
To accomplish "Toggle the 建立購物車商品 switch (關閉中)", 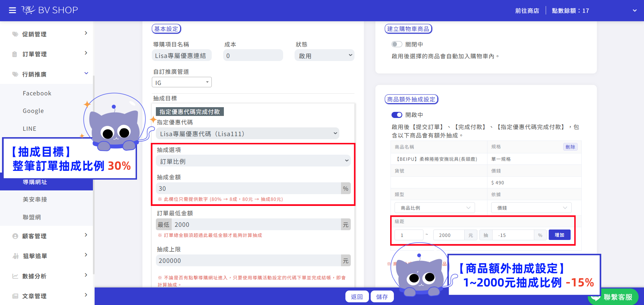I will 397,44.
